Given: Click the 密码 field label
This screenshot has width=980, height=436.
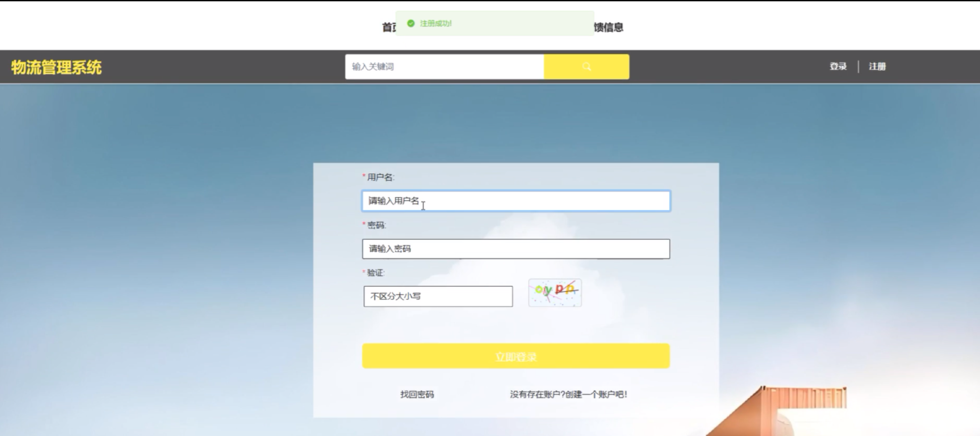Looking at the screenshot, I should point(376,225).
